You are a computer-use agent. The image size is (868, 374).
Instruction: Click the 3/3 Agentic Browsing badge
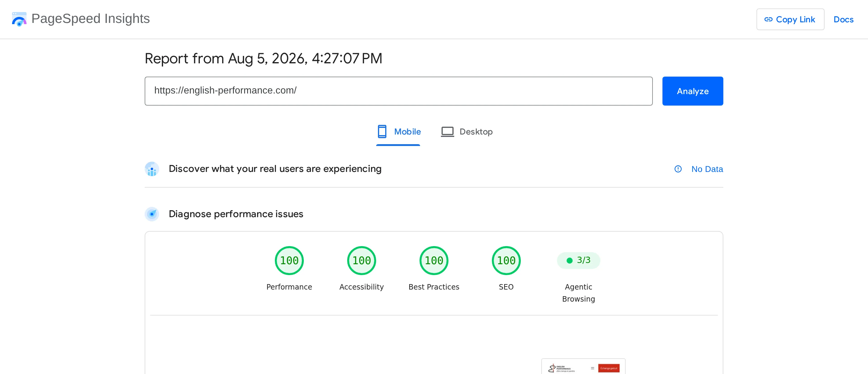(578, 260)
